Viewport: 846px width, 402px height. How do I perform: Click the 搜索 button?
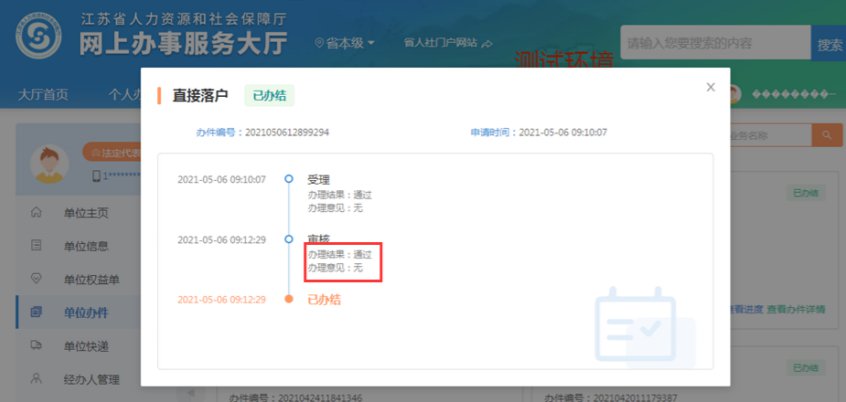(829, 43)
